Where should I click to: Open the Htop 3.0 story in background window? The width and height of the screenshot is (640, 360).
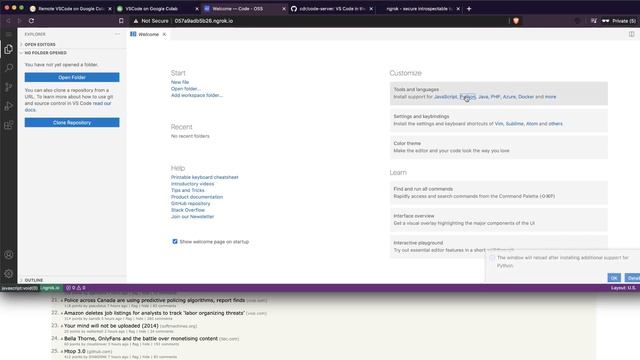pyautogui.click(x=75, y=351)
